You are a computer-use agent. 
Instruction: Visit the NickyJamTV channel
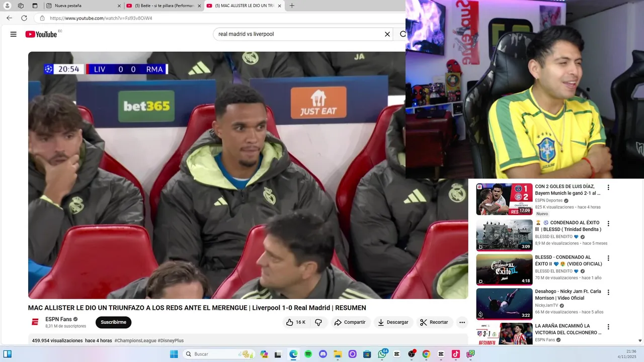click(546, 305)
